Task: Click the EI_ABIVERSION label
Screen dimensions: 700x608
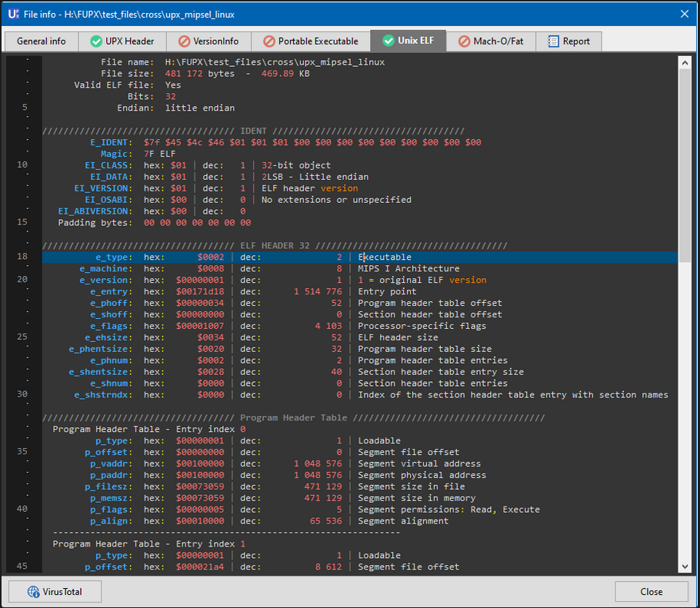Action: (95, 211)
